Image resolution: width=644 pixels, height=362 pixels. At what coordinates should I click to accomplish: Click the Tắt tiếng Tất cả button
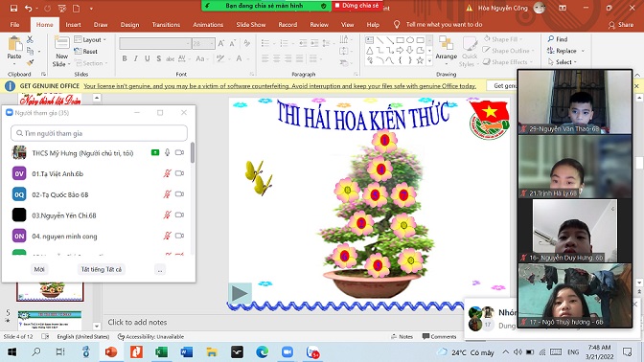coord(101,270)
